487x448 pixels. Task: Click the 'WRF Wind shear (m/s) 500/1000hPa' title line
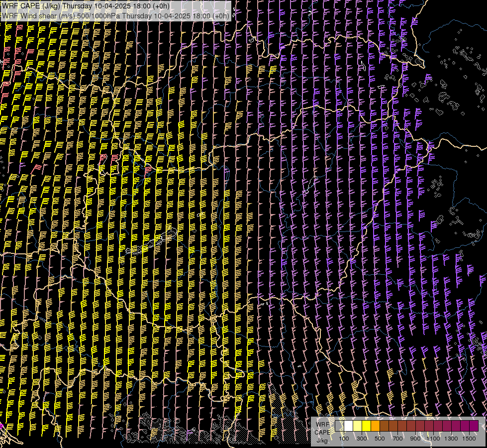click(x=115, y=16)
